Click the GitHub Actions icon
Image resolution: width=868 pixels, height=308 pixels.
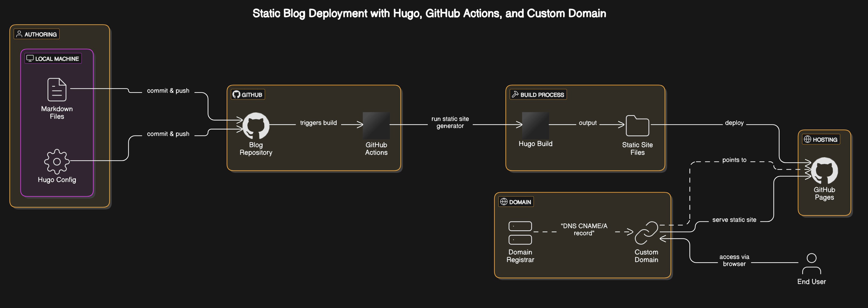[376, 125]
